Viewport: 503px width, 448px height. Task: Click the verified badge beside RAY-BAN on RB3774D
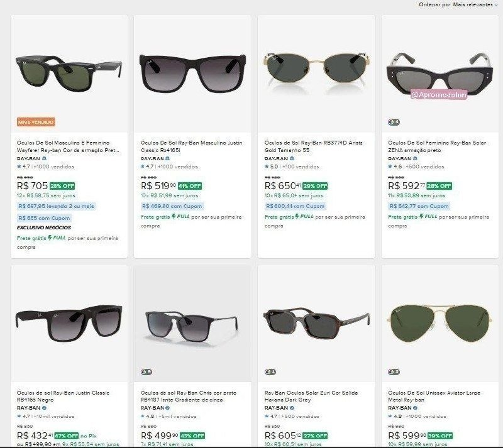292,158
